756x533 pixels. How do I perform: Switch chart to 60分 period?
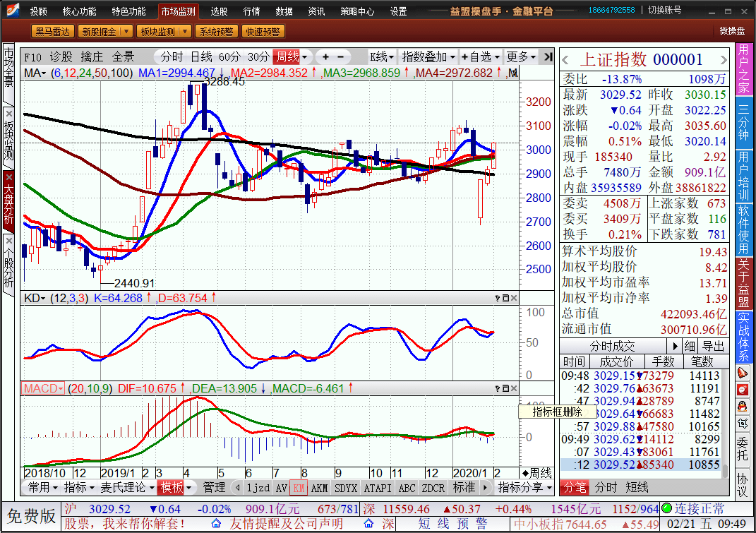point(229,57)
